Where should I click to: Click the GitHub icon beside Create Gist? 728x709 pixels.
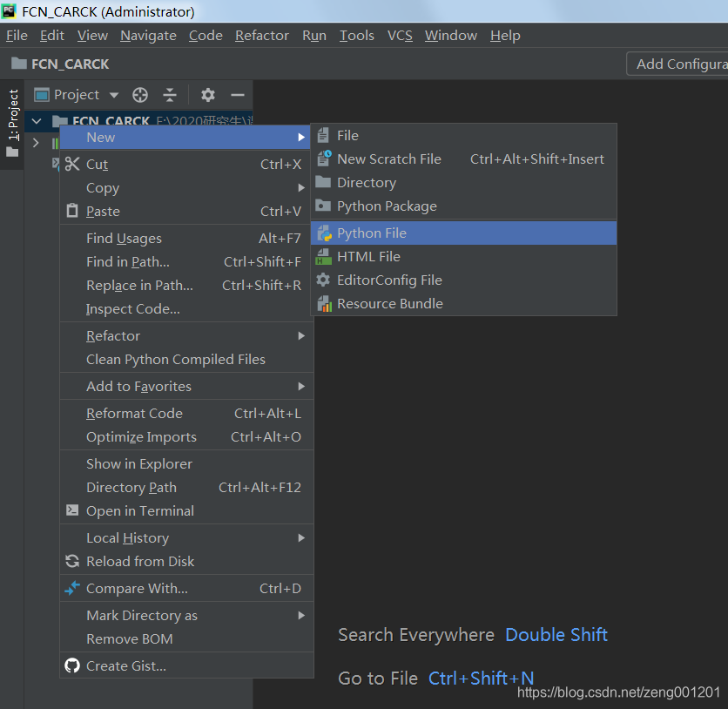point(72,665)
